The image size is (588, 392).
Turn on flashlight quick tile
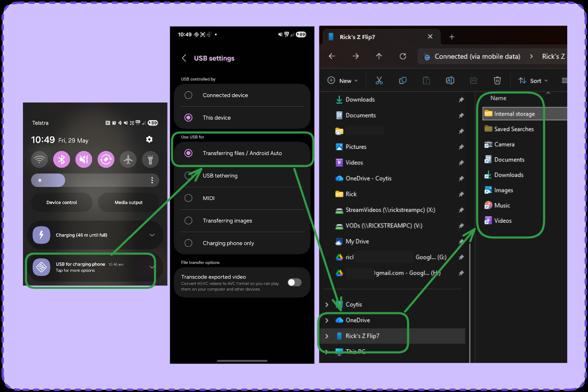(150, 159)
